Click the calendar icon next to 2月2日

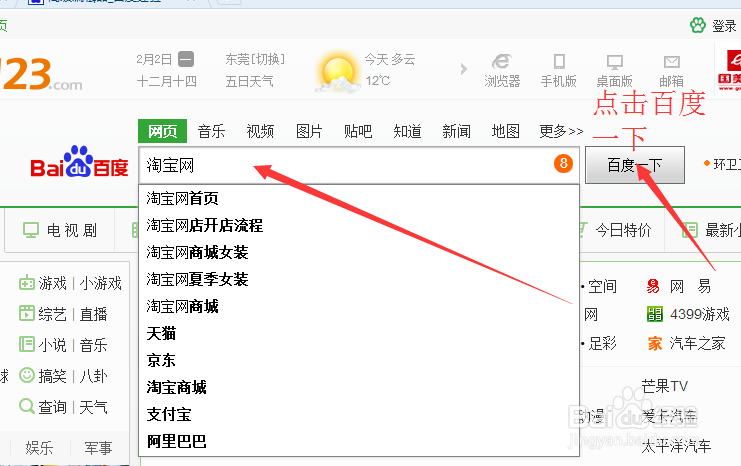pos(186,59)
